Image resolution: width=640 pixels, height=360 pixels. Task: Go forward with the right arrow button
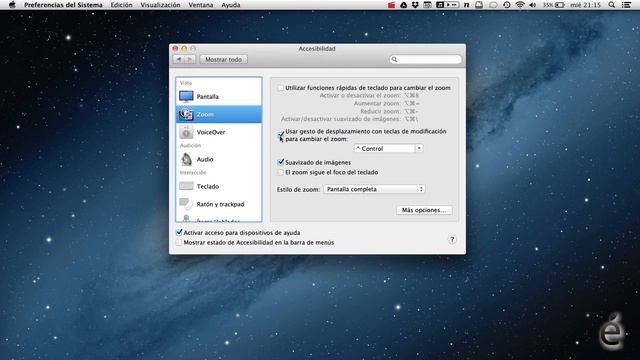coord(190,60)
